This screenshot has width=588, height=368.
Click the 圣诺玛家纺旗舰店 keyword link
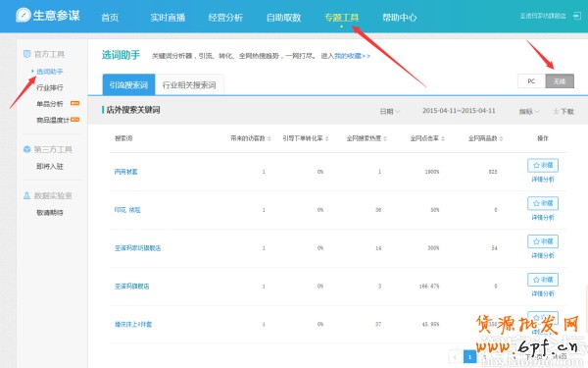click(137, 248)
